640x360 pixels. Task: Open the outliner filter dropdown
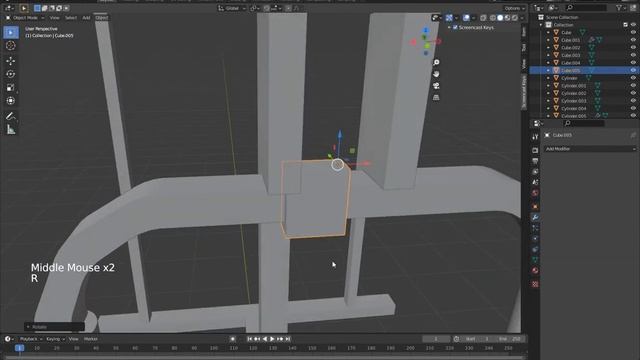click(620, 8)
